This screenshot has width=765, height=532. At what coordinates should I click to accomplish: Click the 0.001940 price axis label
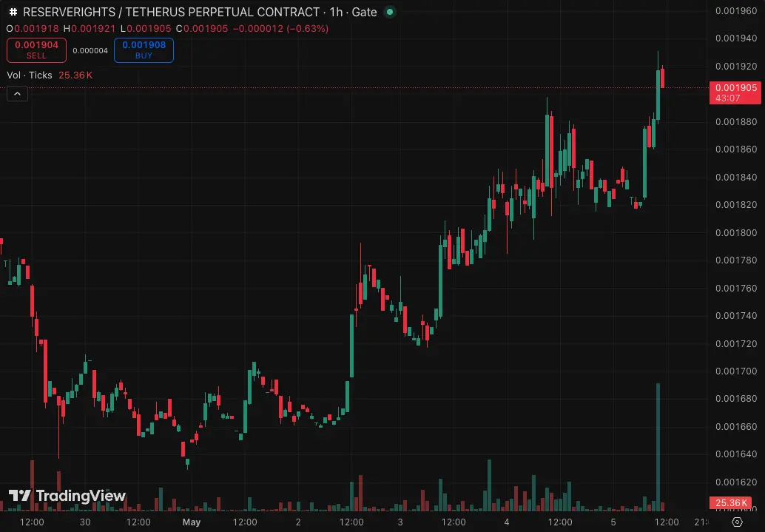tap(736, 38)
